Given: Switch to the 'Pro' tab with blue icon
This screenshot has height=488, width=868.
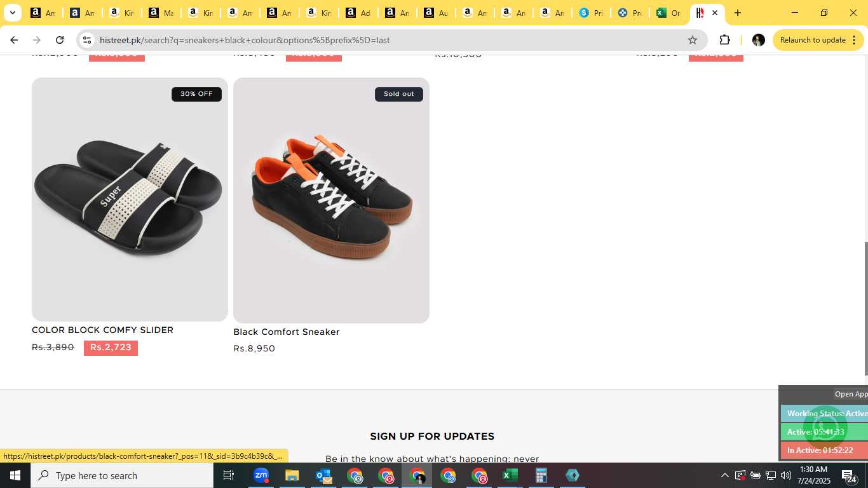Looking at the screenshot, I should click(x=630, y=13).
